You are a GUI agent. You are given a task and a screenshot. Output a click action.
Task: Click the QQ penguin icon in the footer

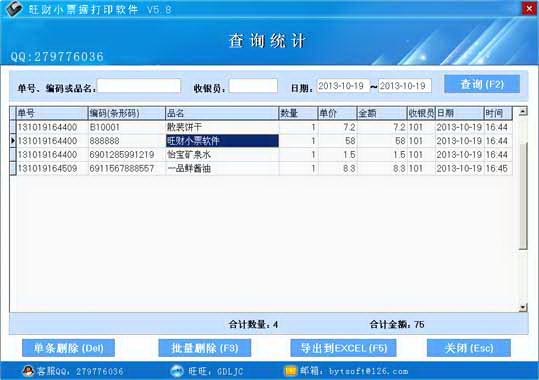pyautogui.click(x=28, y=371)
